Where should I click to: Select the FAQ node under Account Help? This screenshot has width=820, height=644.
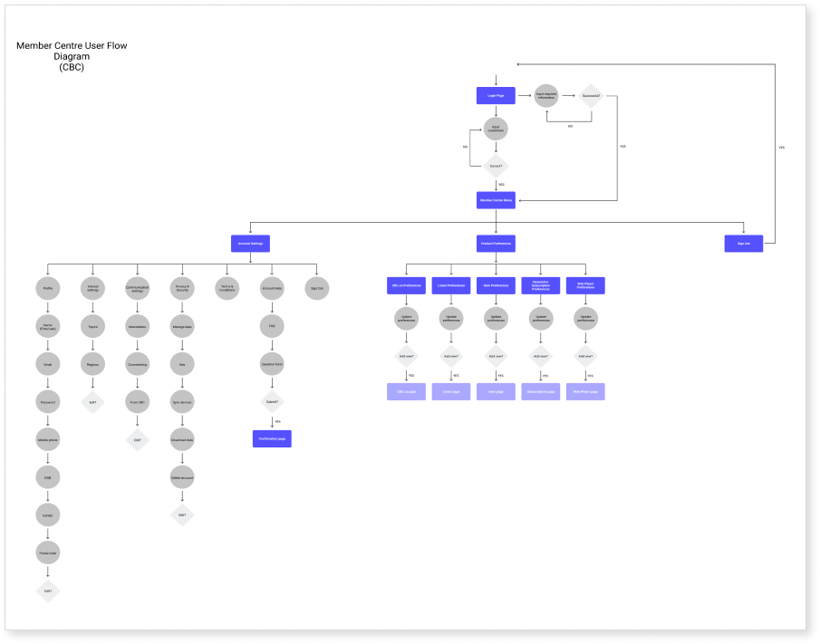tap(271, 325)
